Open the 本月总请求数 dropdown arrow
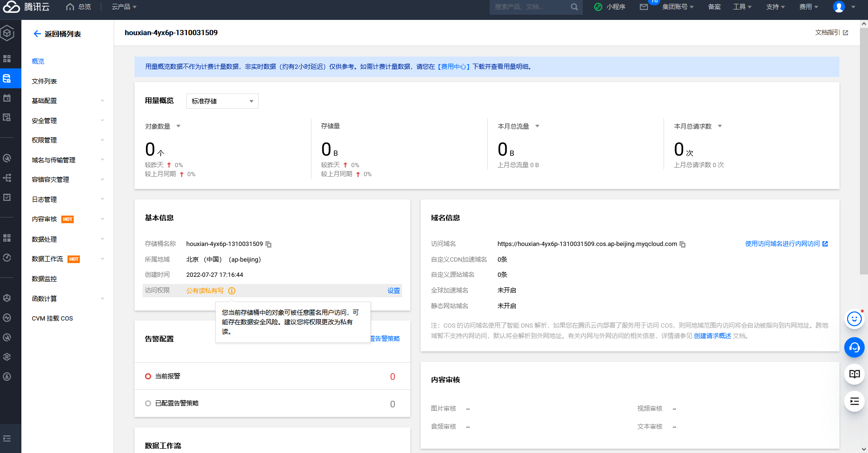This screenshot has height=453, width=868. click(720, 126)
